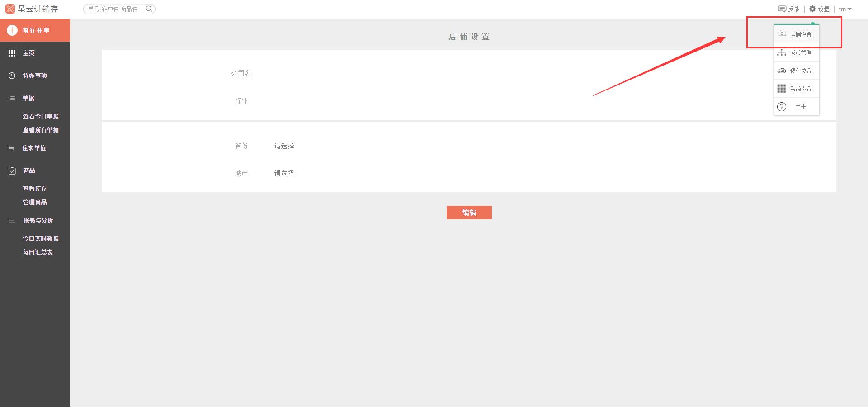Select 系统设置 in the dropdown menu
The width and height of the screenshot is (868, 407).
coord(800,89)
